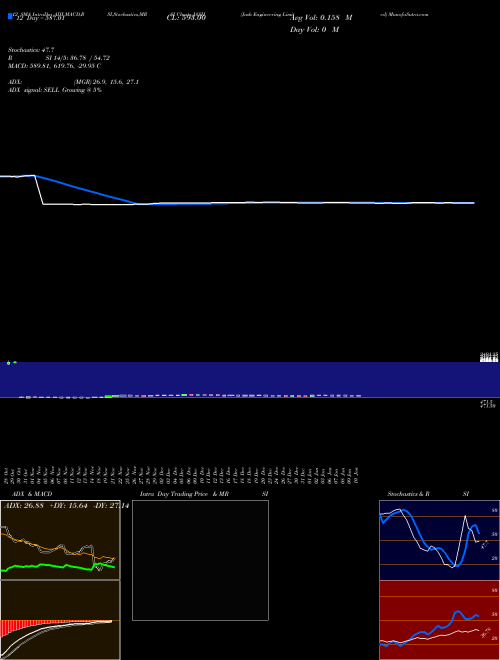
Task: Open the red RSI chart panel
Action: [439, 620]
